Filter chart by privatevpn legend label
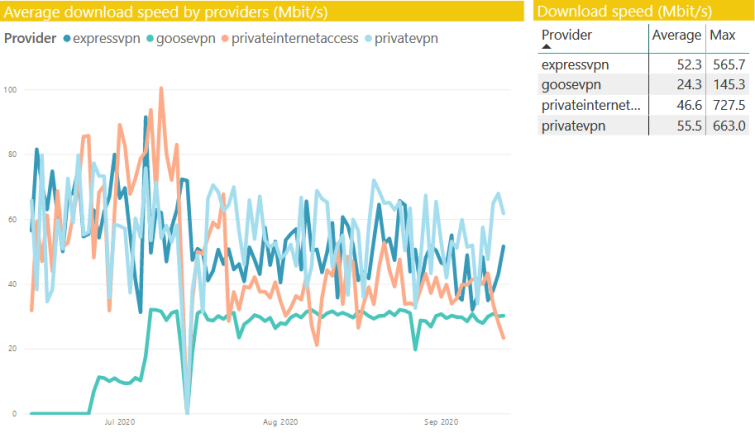Image resolution: width=755 pixels, height=433 pixels. tap(405, 39)
